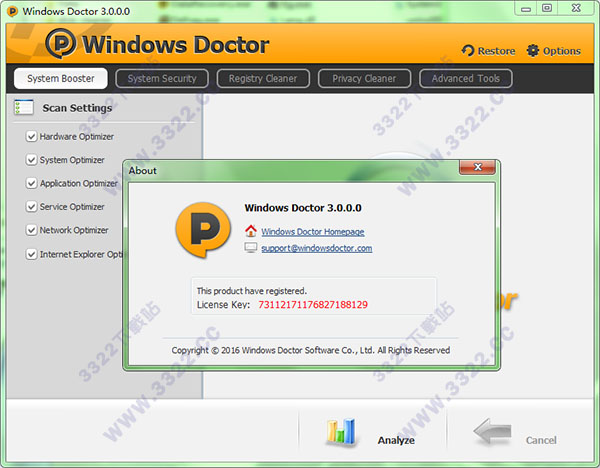Click the Options gear icon
The image size is (600, 468).
click(533, 51)
